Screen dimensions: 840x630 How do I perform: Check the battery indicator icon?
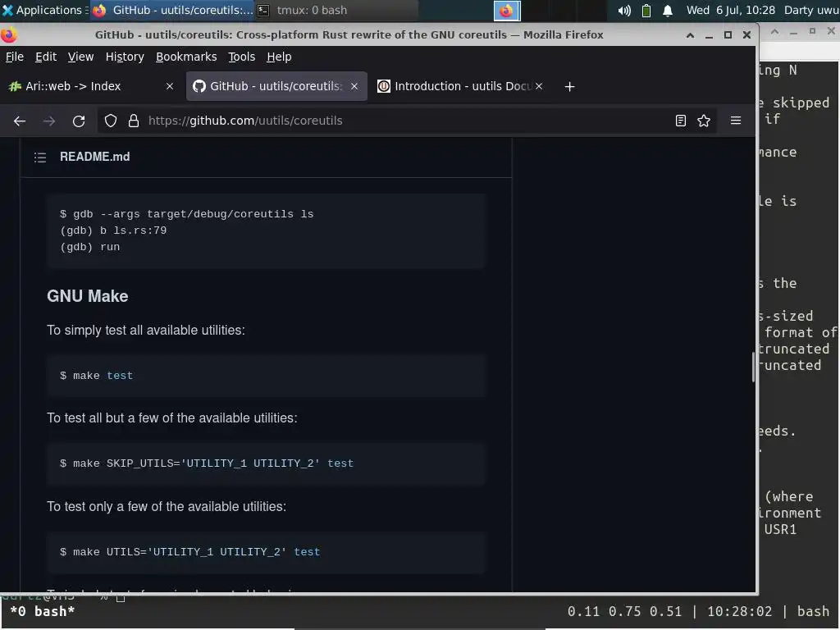tap(646, 10)
